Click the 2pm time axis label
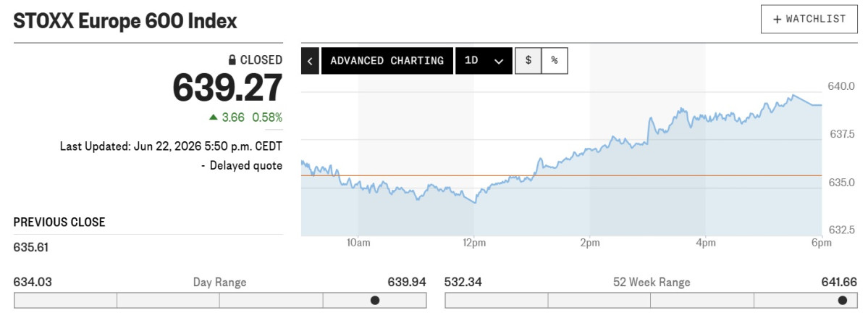Screen dimensions: 868x321 tap(590, 243)
